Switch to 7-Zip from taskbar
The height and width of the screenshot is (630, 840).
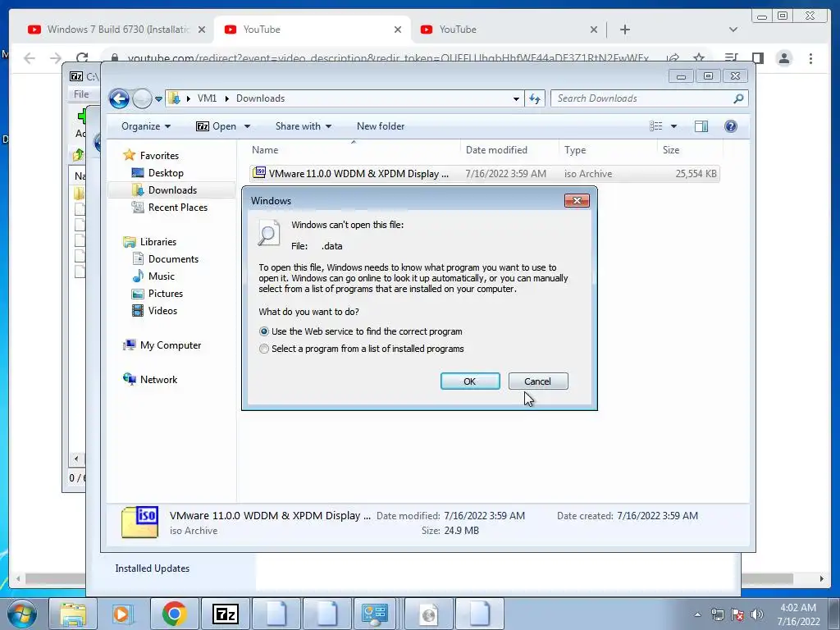[225, 614]
